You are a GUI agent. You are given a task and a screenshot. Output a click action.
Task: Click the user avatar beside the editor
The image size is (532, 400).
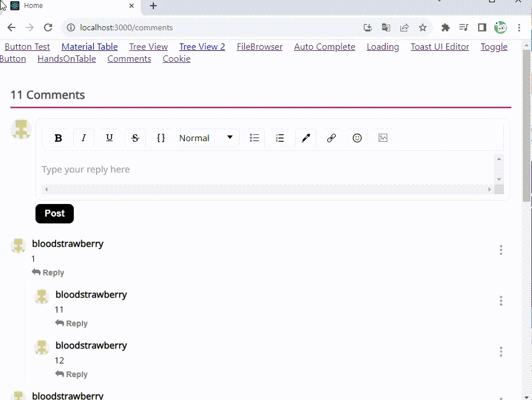(21, 129)
